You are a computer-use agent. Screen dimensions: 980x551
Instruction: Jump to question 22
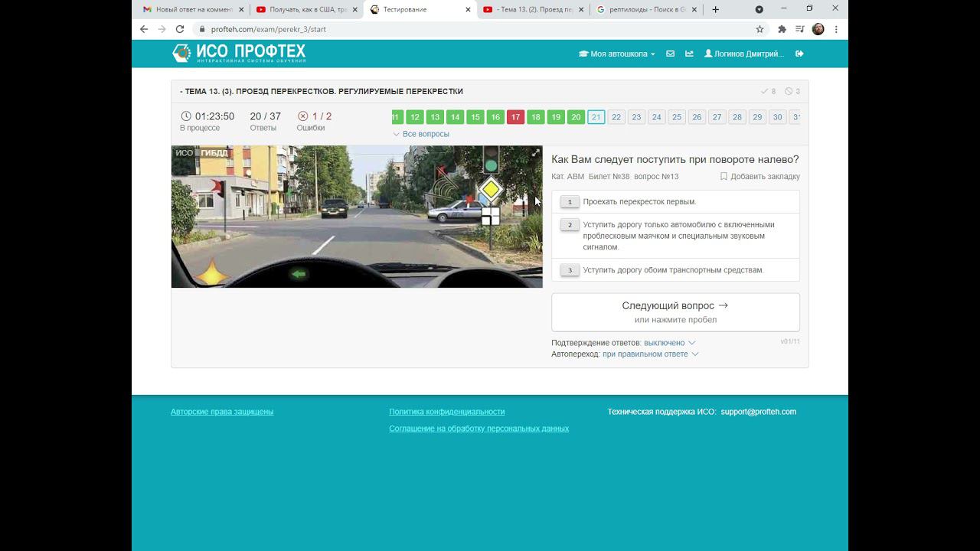click(616, 117)
